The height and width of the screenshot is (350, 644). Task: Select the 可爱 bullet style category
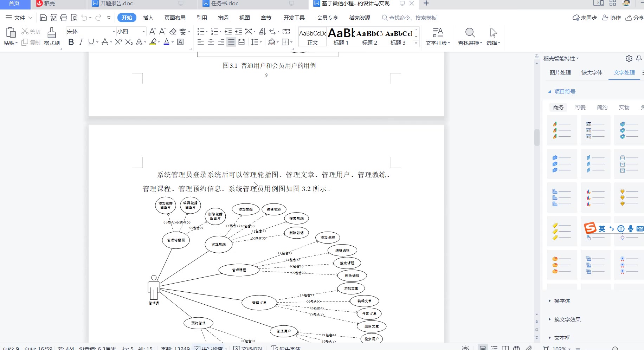coord(580,108)
